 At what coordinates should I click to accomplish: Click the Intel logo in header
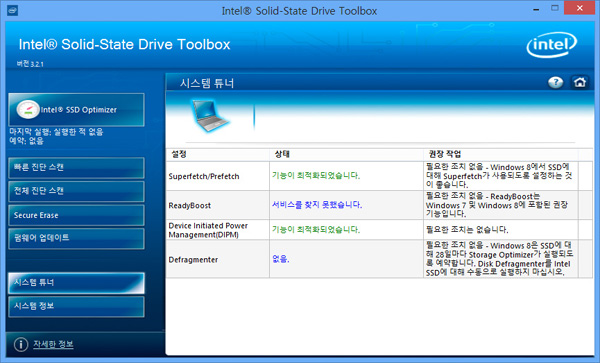tap(551, 45)
